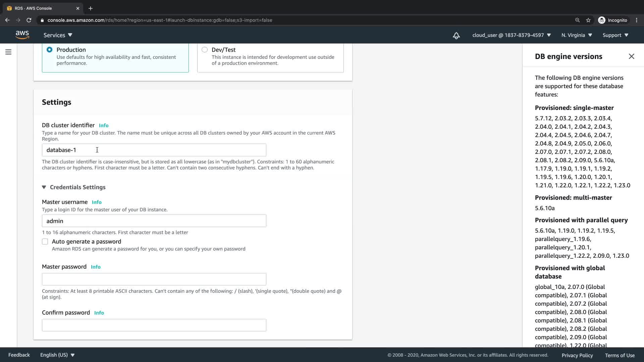Go back with browser back arrow
644x362 pixels.
coord(7,20)
